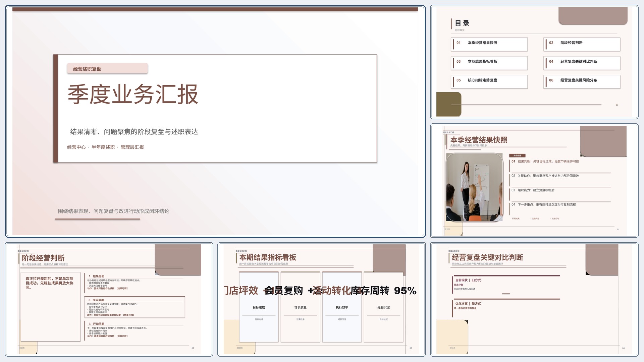644x362 pixels.
Task: Click the footer text 围绕结果表现、问题复盘与改进行动形成闭环结论
Action: click(x=113, y=211)
